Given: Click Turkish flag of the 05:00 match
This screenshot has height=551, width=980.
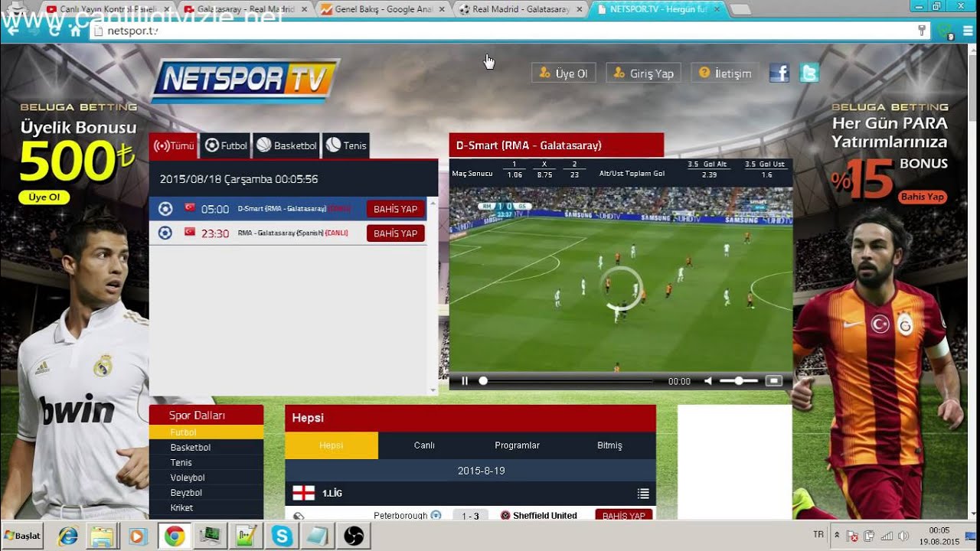Looking at the screenshot, I should (x=190, y=208).
